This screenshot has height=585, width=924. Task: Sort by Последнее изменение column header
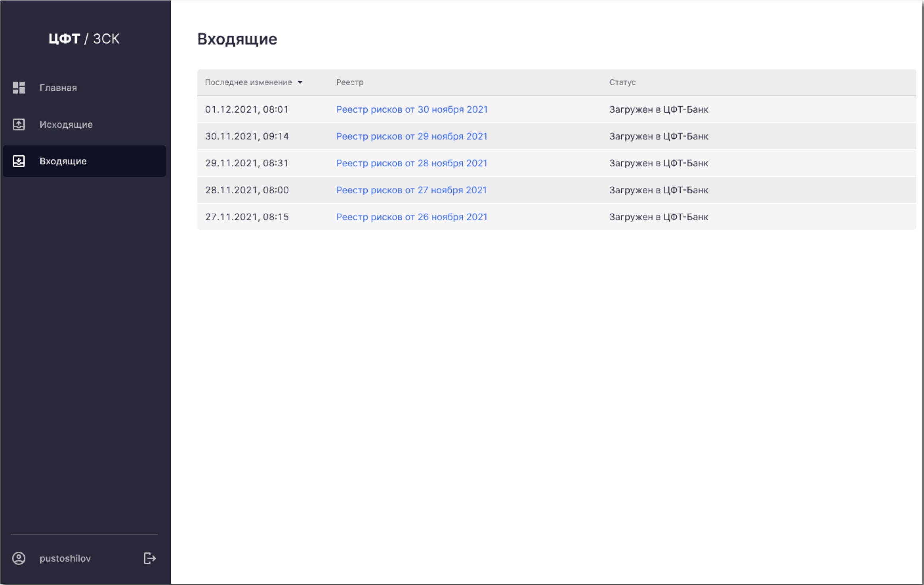(x=248, y=82)
